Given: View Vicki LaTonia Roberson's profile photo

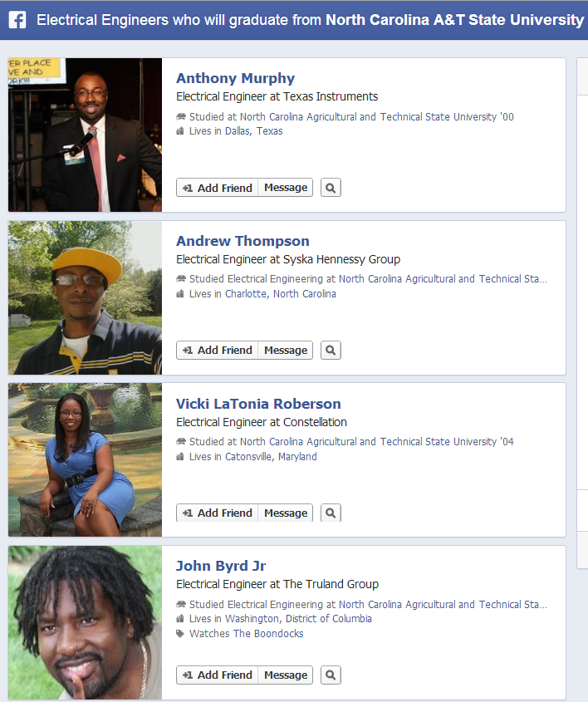Looking at the screenshot, I should pyautogui.click(x=85, y=459).
